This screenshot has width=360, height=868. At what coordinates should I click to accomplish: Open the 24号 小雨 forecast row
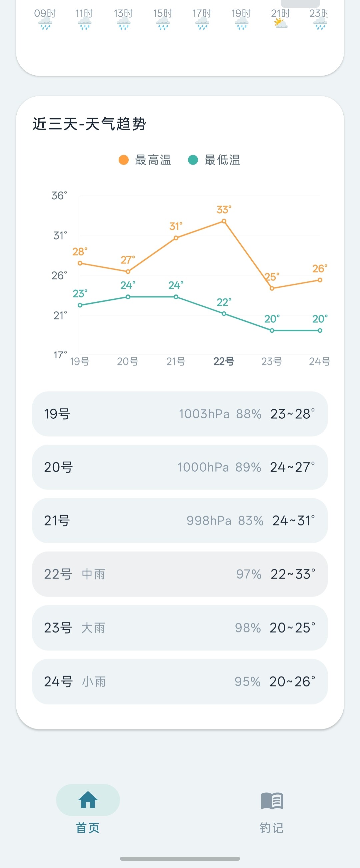pyautogui.click(x=180, y=681)
